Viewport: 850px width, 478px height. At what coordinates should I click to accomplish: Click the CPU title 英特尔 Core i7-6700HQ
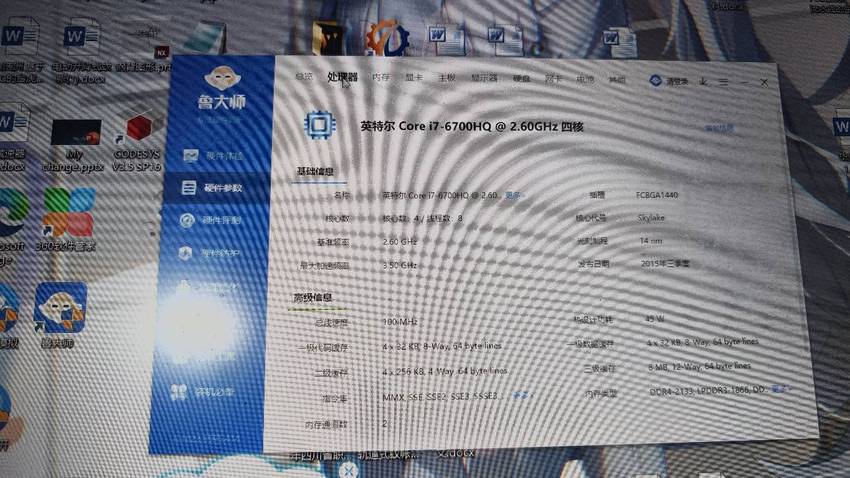click(x=472, y=126)
